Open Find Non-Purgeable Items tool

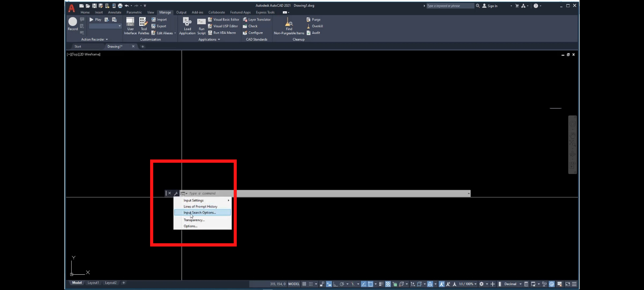tap(289, 26)
